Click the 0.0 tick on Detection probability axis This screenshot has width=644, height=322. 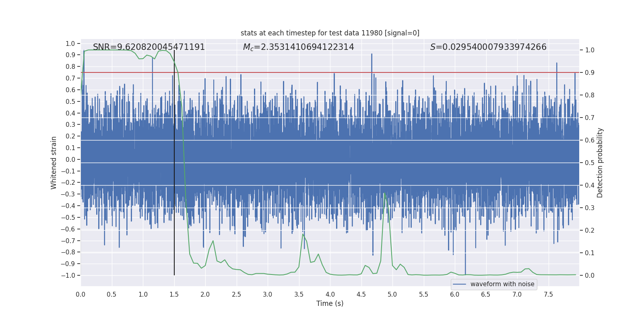(x=590, y=275)
